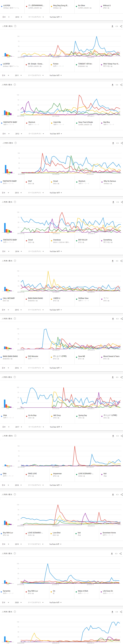The image size is (123, 644).
Task: Open help icon beside 2010 人気度の動向 heading
Action: [x=15, y=26]
